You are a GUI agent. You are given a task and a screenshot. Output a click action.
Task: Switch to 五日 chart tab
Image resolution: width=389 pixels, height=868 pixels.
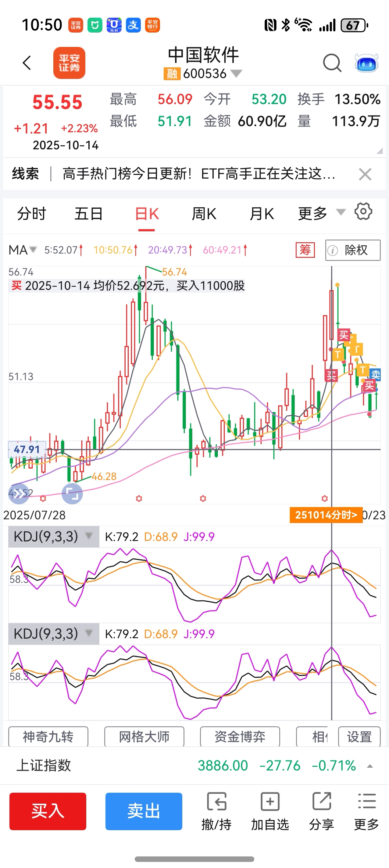[89, 214]
